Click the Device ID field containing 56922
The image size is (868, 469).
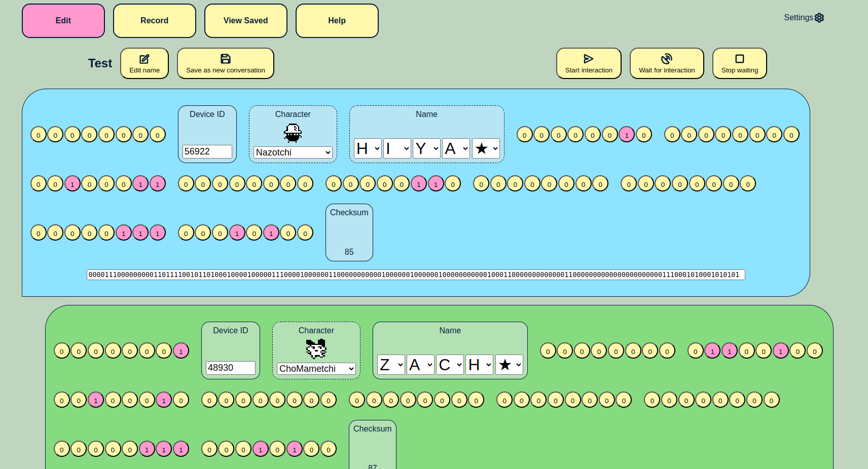pos(207,151)
